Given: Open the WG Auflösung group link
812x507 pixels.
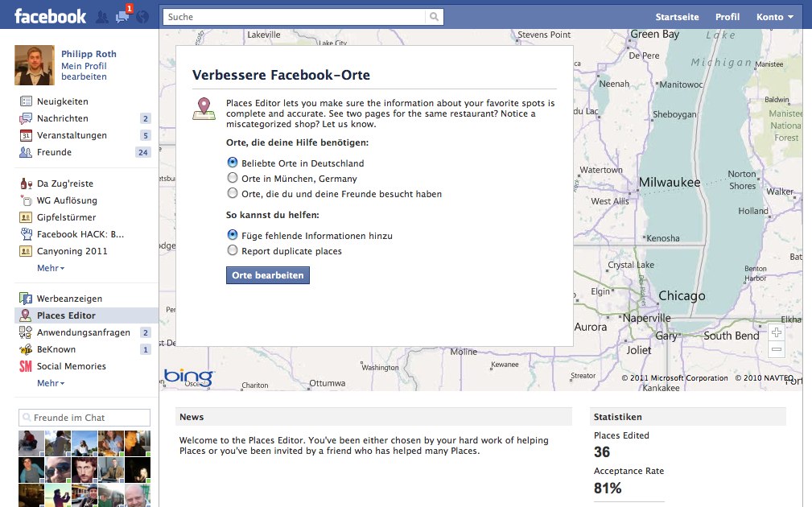Looking at the screenshot, I should coord(67,200).
